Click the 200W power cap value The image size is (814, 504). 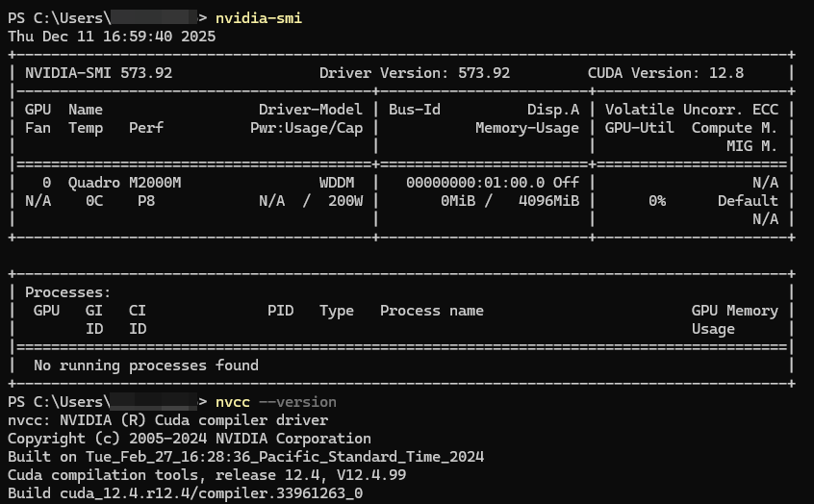coord(344,201)
